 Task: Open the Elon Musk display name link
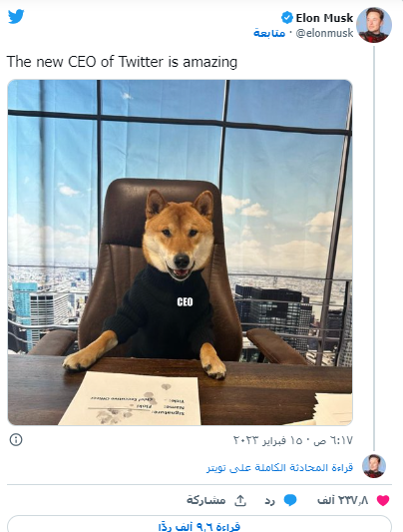324,18
